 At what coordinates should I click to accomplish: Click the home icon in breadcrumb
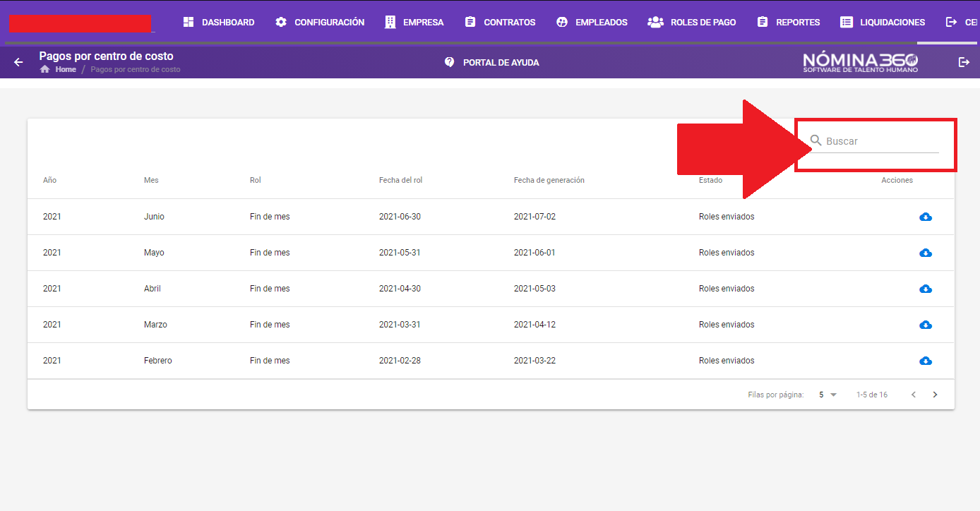(45, 69)
